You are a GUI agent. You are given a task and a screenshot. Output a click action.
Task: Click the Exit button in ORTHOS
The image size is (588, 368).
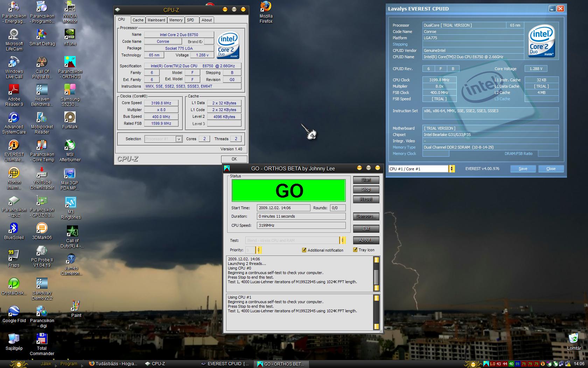pyautogui.click(x=366, y=229)
